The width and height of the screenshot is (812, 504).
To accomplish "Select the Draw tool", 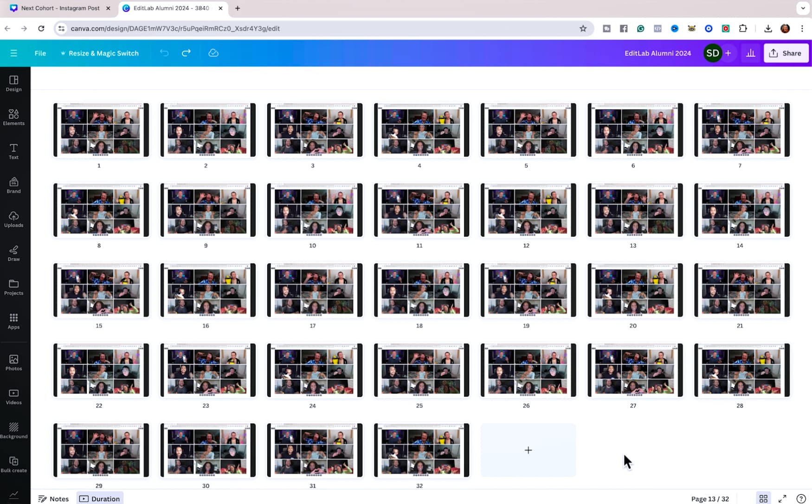I will (13, 253).
